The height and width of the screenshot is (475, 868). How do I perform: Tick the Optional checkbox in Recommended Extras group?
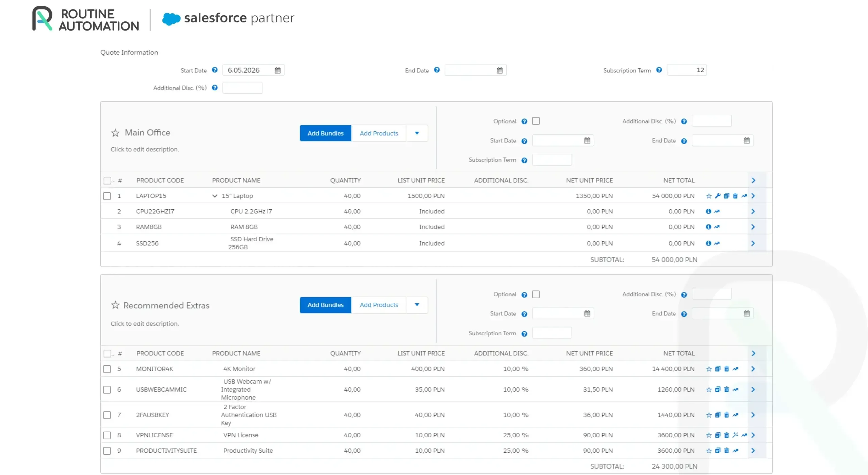536,294
